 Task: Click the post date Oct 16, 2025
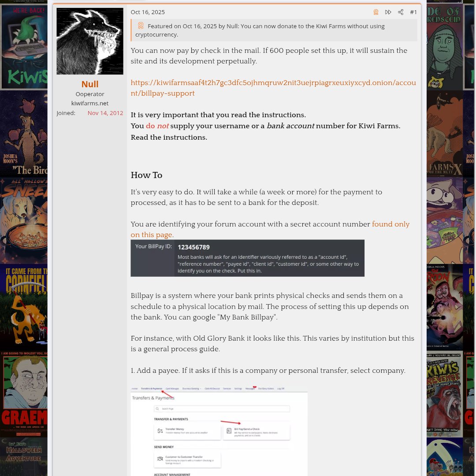point(148,12)
